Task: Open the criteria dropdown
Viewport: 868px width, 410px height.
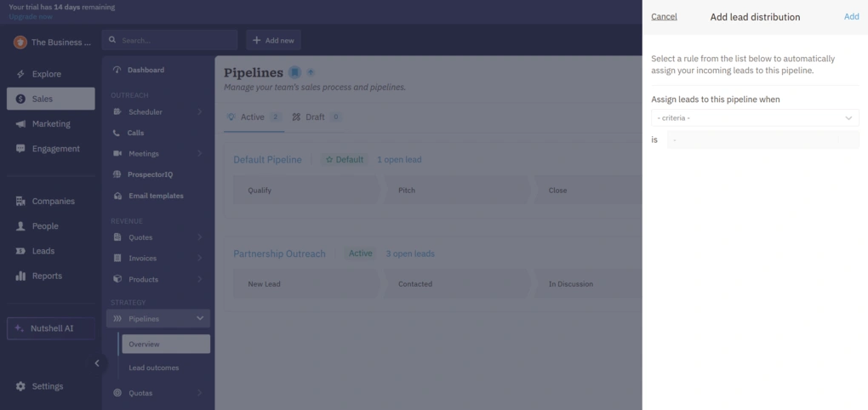Action: pyautogui.click(x=754, y=118)
